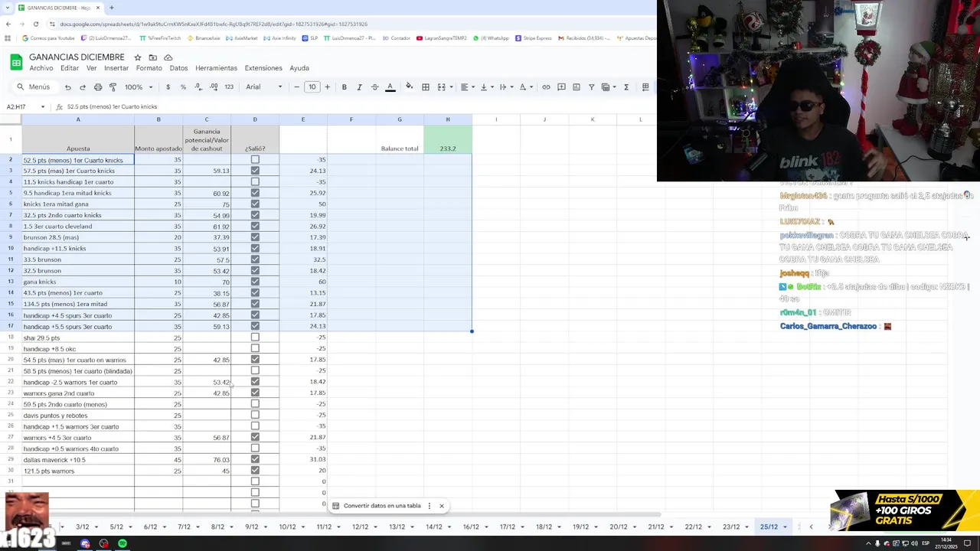Open Spotify from the Windows taskbar

[x=122, y=543]
